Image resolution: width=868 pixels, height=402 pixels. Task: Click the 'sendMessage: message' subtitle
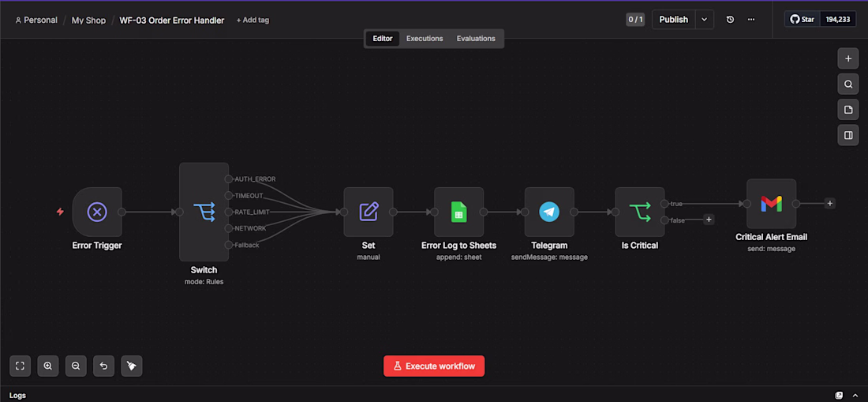coord(549,257)
